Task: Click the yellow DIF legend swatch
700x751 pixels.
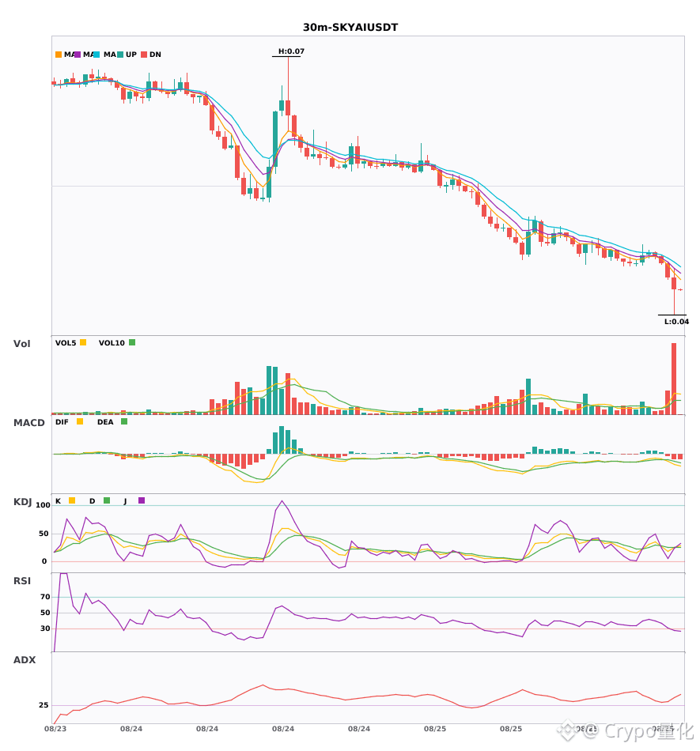Action: (80, 421)
